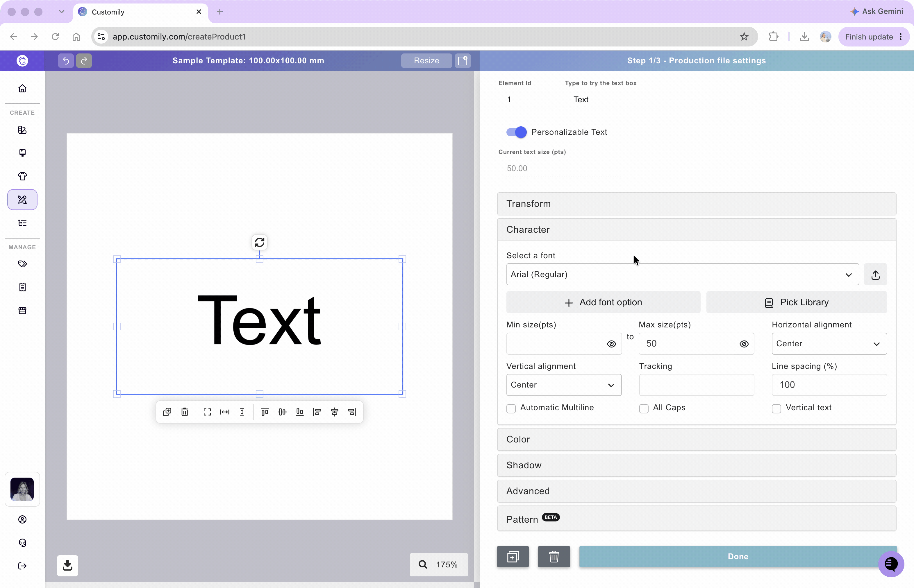Click Add font option button
914x588 pixels.
coord(603,302)
